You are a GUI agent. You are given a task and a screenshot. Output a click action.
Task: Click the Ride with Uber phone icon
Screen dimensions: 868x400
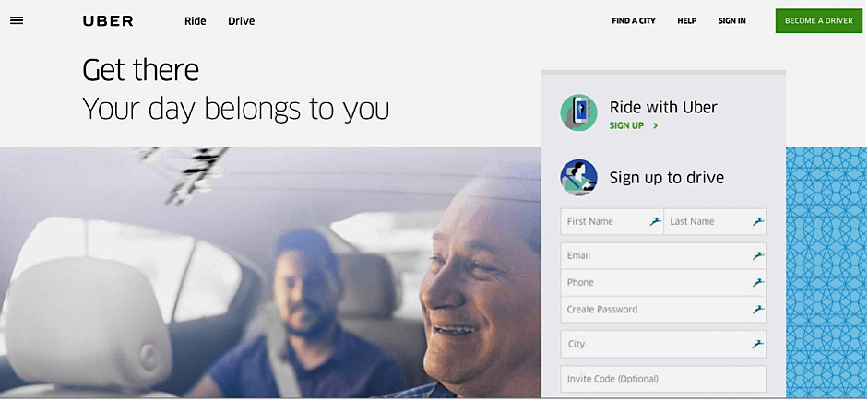click(578, 112)
